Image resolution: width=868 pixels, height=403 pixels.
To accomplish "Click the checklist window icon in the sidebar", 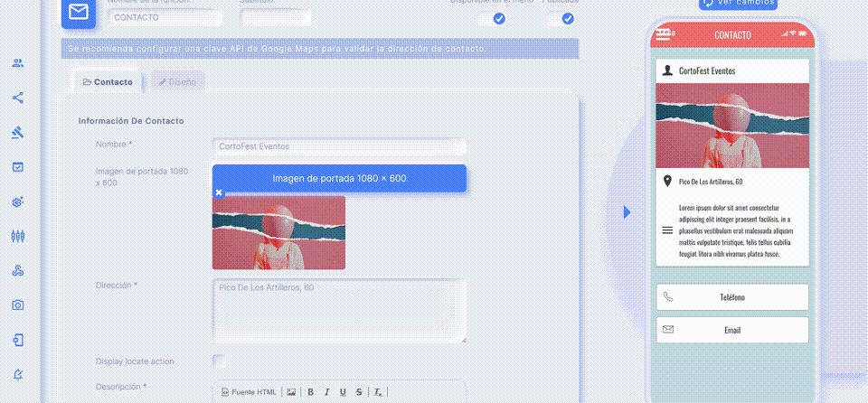I will click(18, 166).
